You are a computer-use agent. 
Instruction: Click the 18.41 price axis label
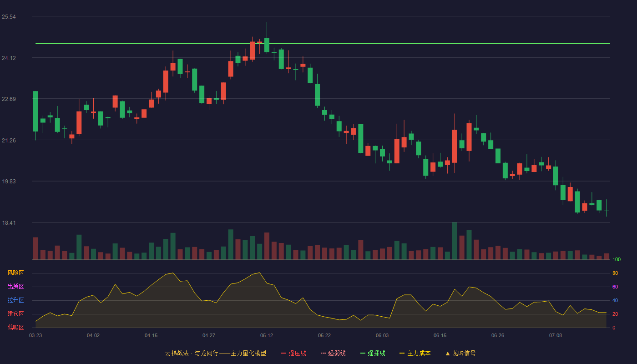(9, 223)
